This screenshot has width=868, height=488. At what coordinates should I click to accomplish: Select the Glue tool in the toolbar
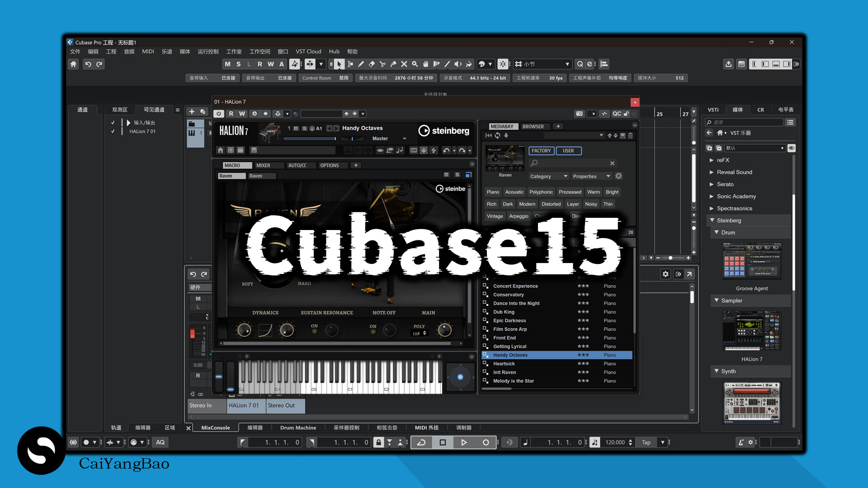[394, 64]
